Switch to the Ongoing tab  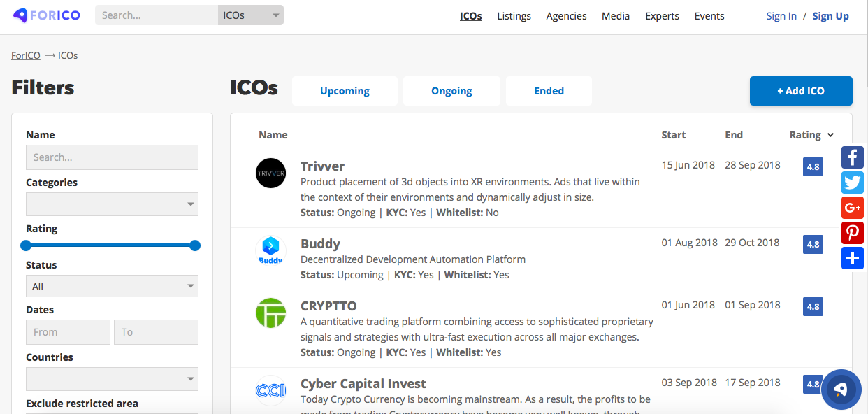[451, 91]
